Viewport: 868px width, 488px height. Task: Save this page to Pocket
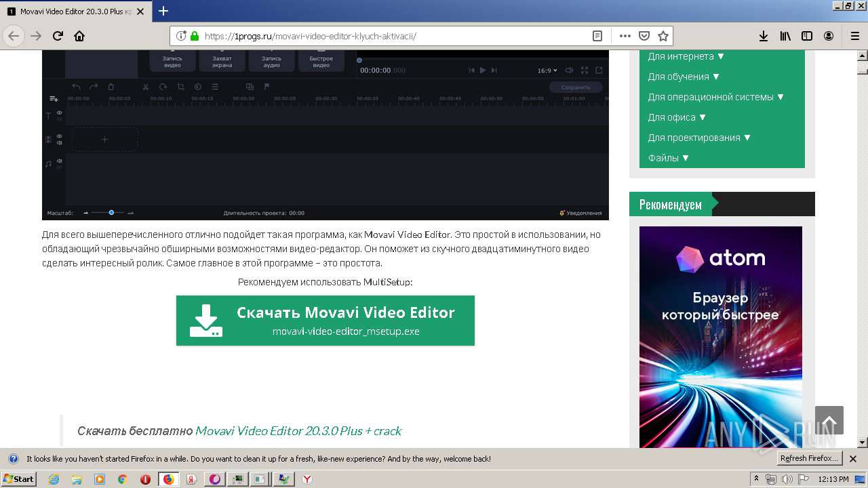pyautogui.click(x=644, y=36)
